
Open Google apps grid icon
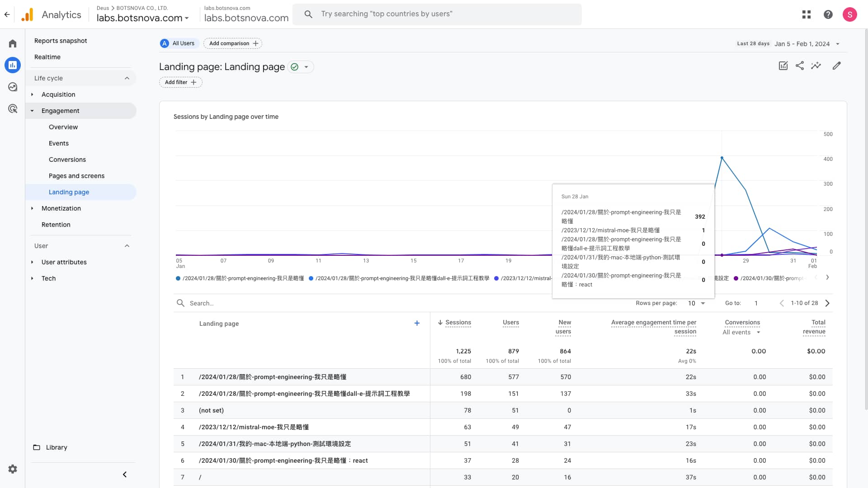(806, 14)
